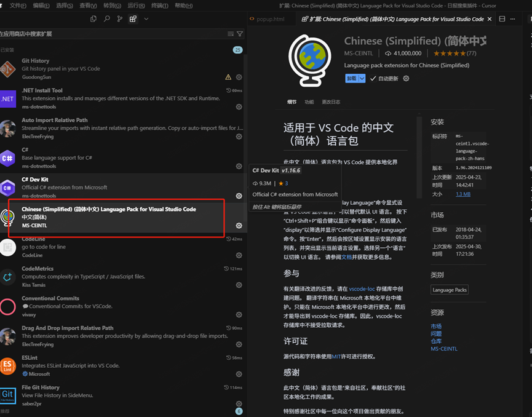
Task: Open the 转到(G) menu
Action: click(x=113, y=6)
